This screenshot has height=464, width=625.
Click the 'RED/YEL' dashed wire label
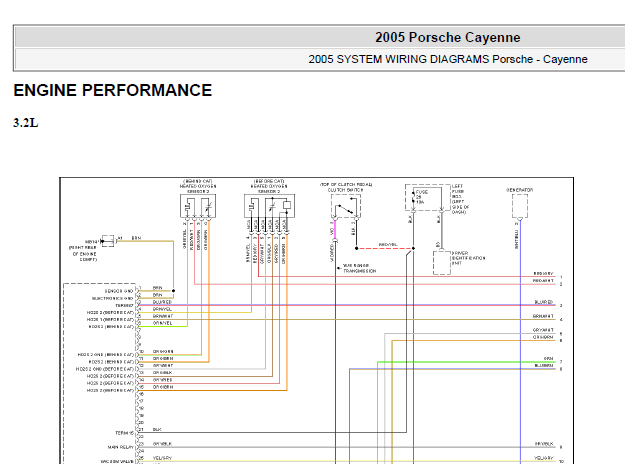pyautogui.click(x=388, y=245)
